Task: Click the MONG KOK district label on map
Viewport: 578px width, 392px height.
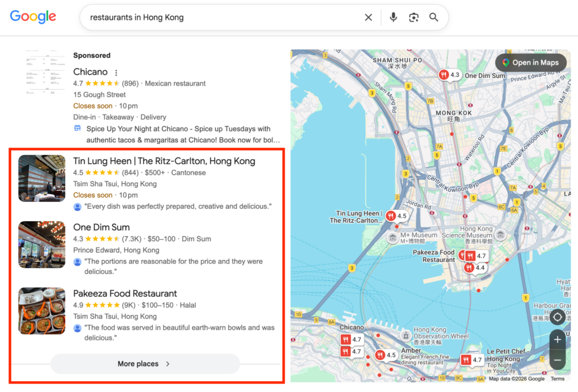Action: 454,116
